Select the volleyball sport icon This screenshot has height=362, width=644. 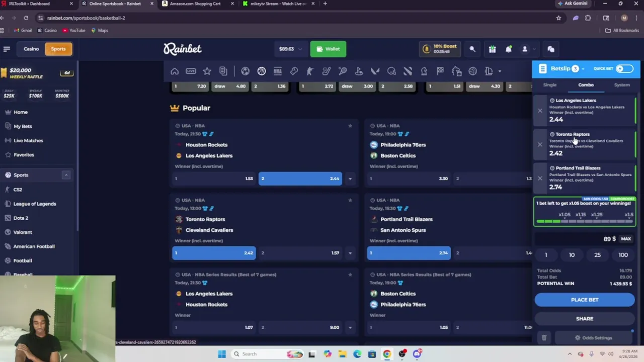pos(472,71)
